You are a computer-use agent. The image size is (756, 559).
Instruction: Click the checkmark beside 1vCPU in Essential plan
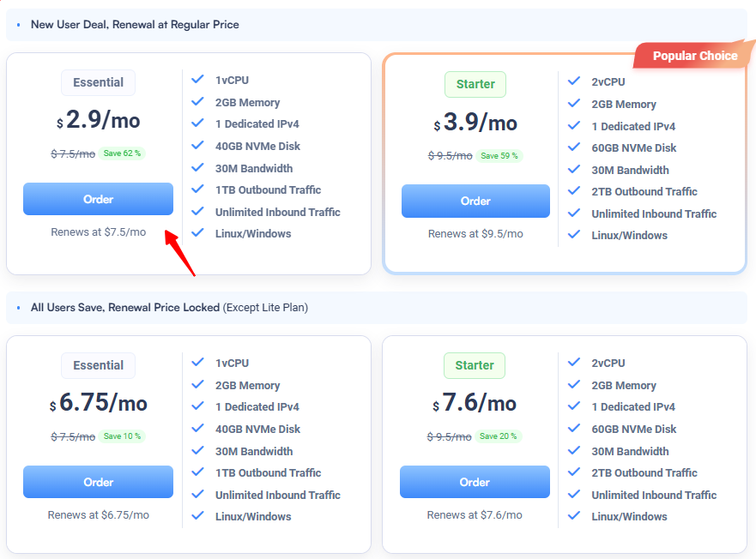(x=197, y=80)
